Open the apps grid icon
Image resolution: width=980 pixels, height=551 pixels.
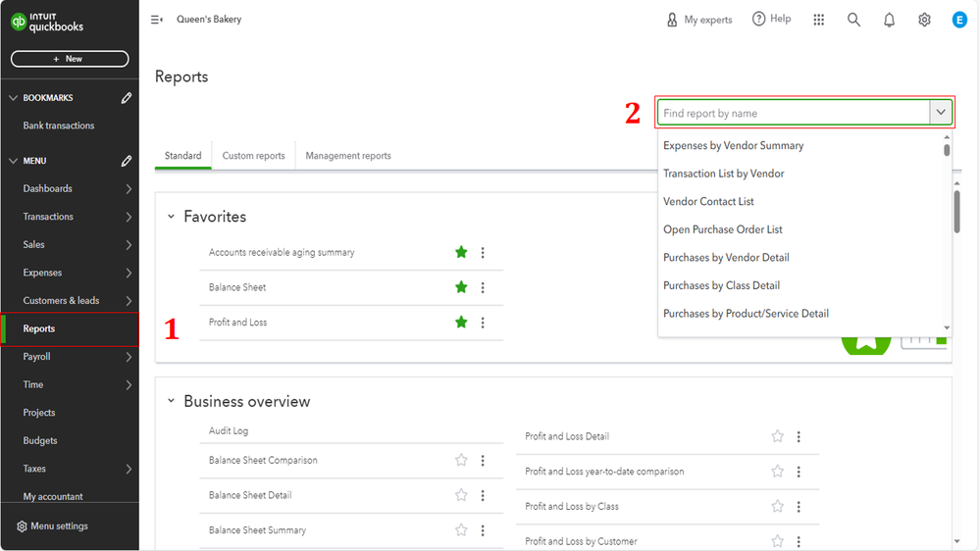[x=819, y=20]
